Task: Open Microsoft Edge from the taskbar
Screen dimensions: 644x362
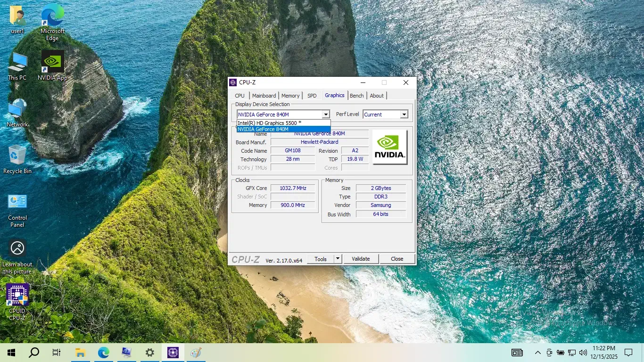Action: [x=103, y=352]
